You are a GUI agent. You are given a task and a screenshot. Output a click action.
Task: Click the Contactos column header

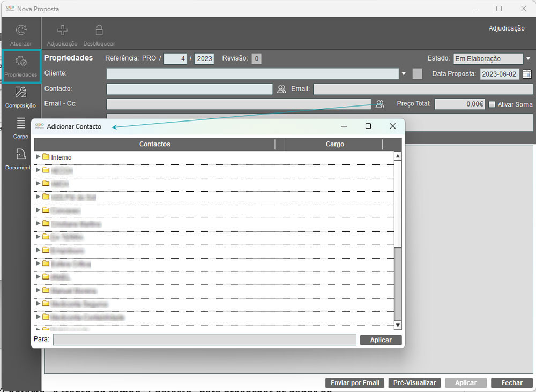(154, 144)
